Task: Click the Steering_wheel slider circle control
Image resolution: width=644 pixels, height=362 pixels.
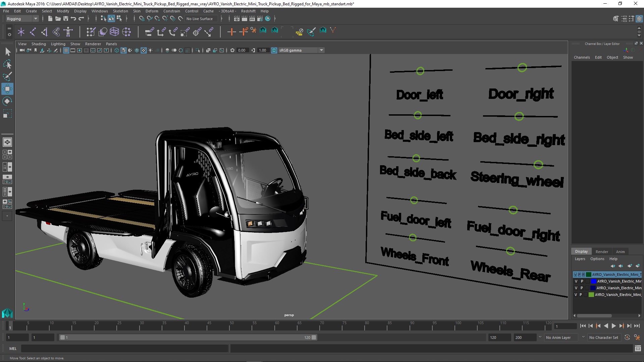Action: 538,164
